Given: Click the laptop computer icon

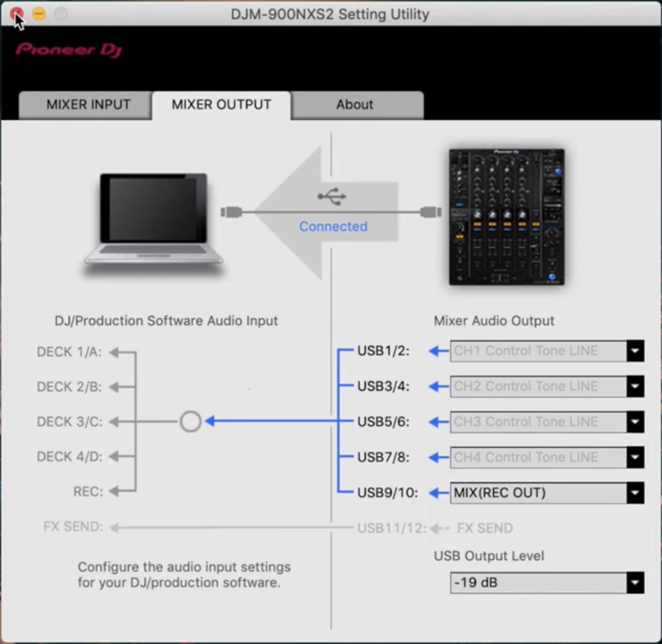Looking at the screenshot, I should (x=153, y=219).
